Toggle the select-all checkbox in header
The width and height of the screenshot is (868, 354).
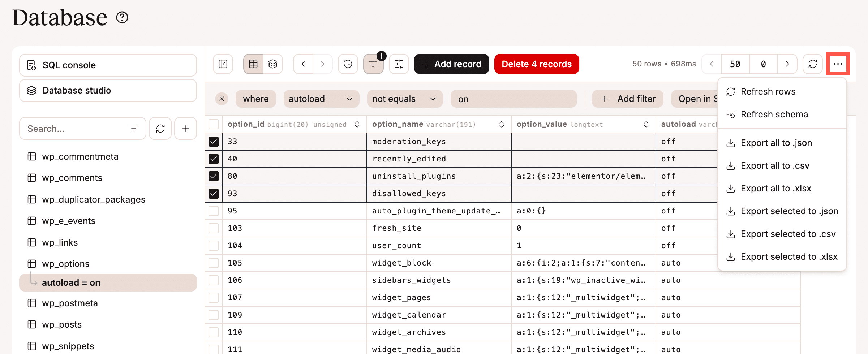point(213,124)
